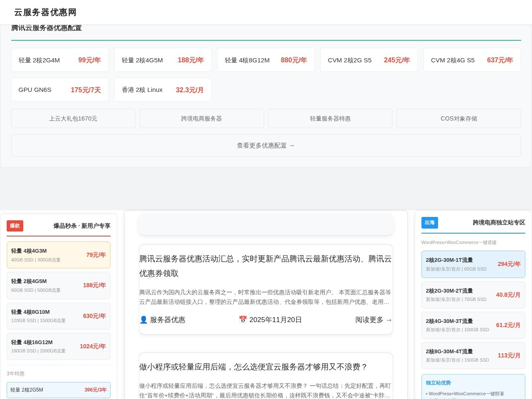
Task: Open the CVM 2核2G S5 245元/年 card
Action: [x=369, y=60]
